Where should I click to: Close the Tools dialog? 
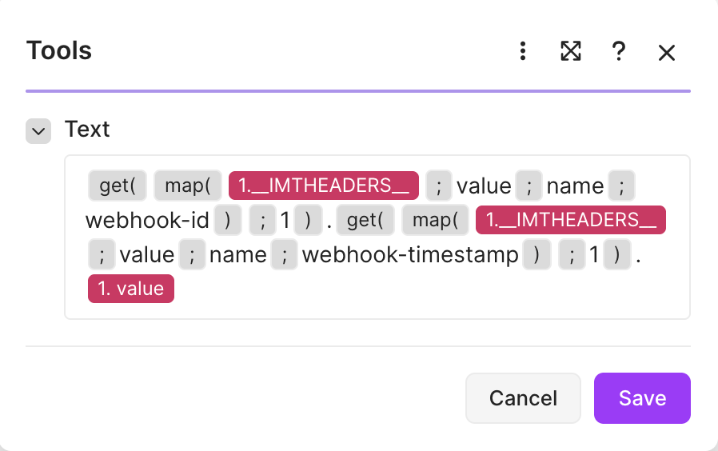[x=667, y=53]
